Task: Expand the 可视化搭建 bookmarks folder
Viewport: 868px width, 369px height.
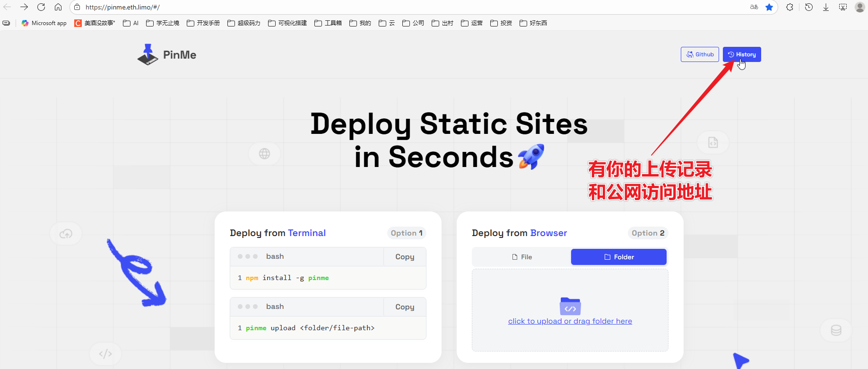Action: click(x=287, y=23)
